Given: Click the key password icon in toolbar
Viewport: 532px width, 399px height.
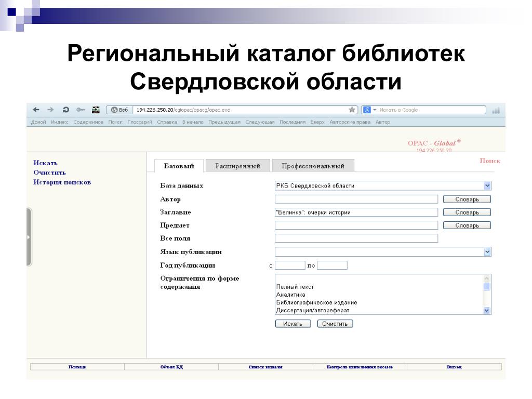Looking at the screenshot, I should (81, 110).
